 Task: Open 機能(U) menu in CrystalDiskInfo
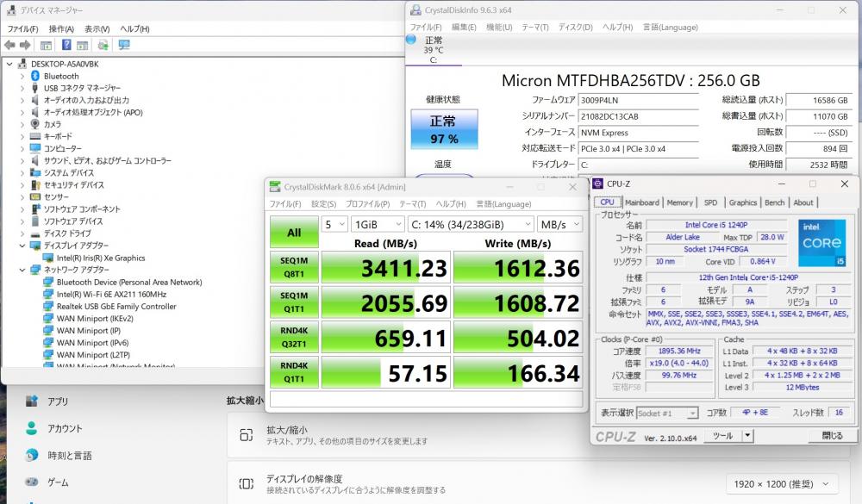(498, 27)
